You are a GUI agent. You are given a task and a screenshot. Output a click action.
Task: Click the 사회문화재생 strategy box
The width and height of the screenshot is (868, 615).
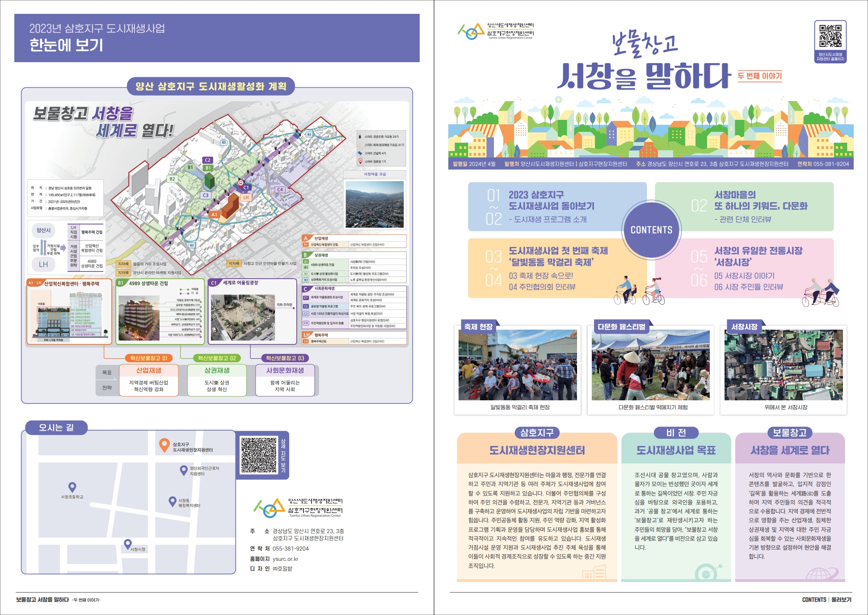285,380
